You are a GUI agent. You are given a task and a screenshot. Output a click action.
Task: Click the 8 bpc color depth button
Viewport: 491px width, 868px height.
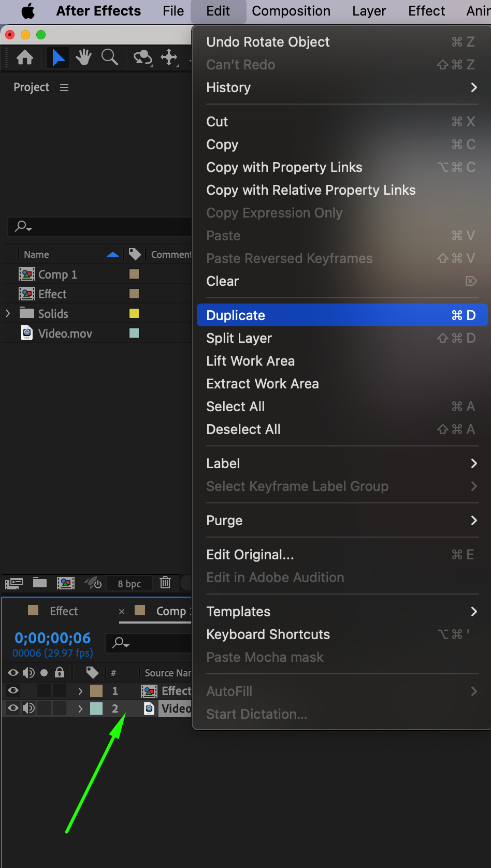click(x=129, y=584)
